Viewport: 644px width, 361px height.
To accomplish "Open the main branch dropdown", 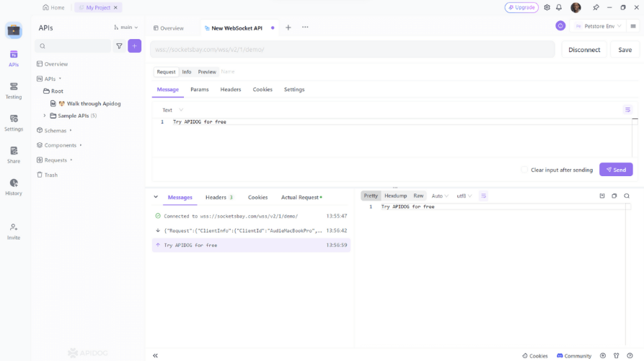I will [125, 27].
